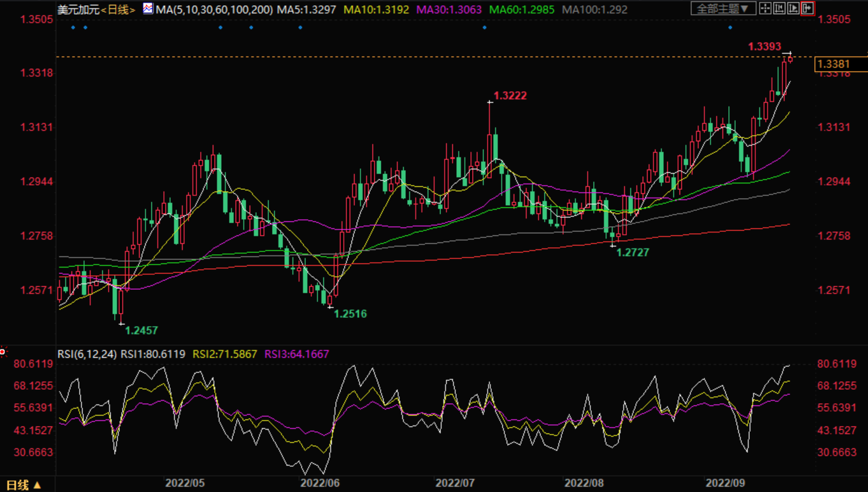Click the rightmost blue event dot near 2022/09
The width and height of the screenshot is (868, 492).
pos(730,27)
